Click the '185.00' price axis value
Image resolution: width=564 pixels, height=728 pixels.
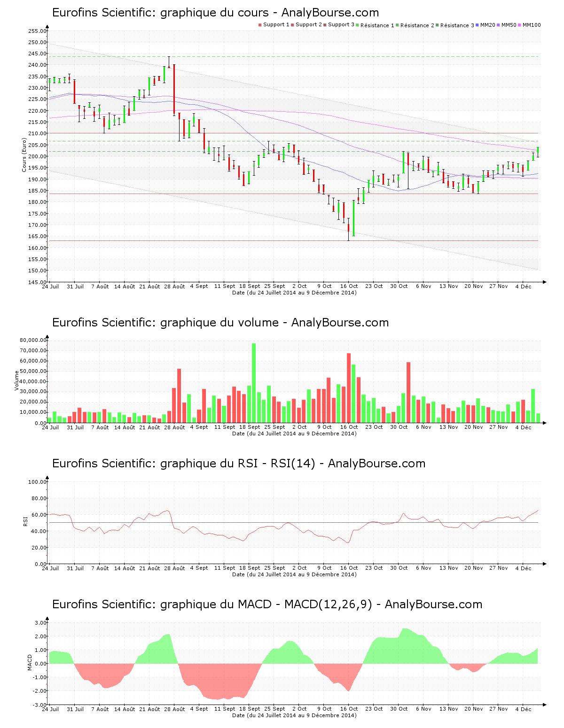point(37,191)
